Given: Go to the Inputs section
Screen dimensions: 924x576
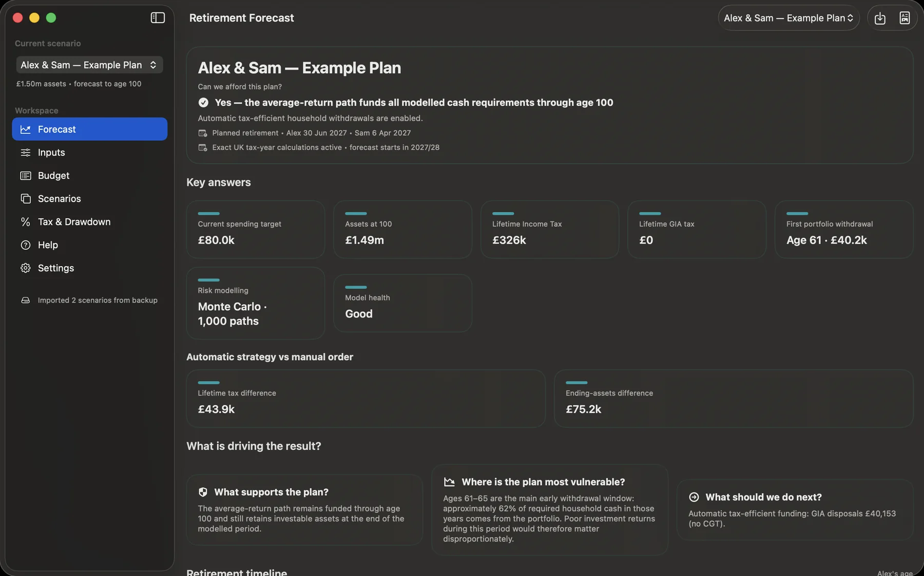Looking at the screenshot, I should click(89, 152).
